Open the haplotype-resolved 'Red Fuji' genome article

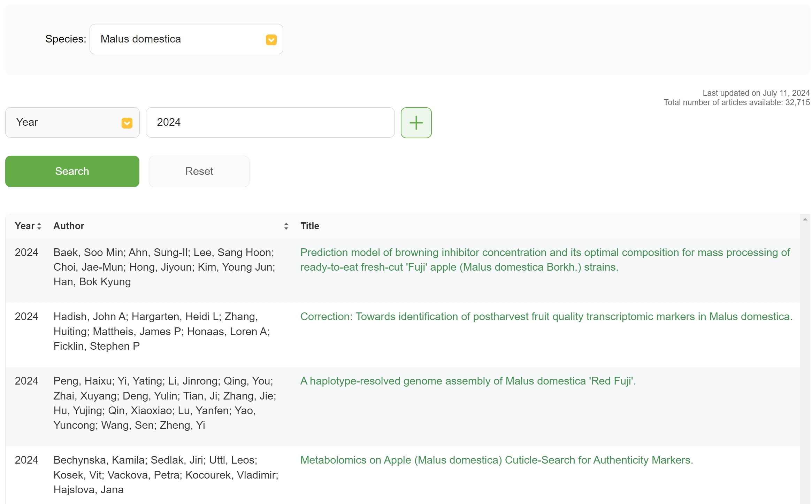pos(468,381)
